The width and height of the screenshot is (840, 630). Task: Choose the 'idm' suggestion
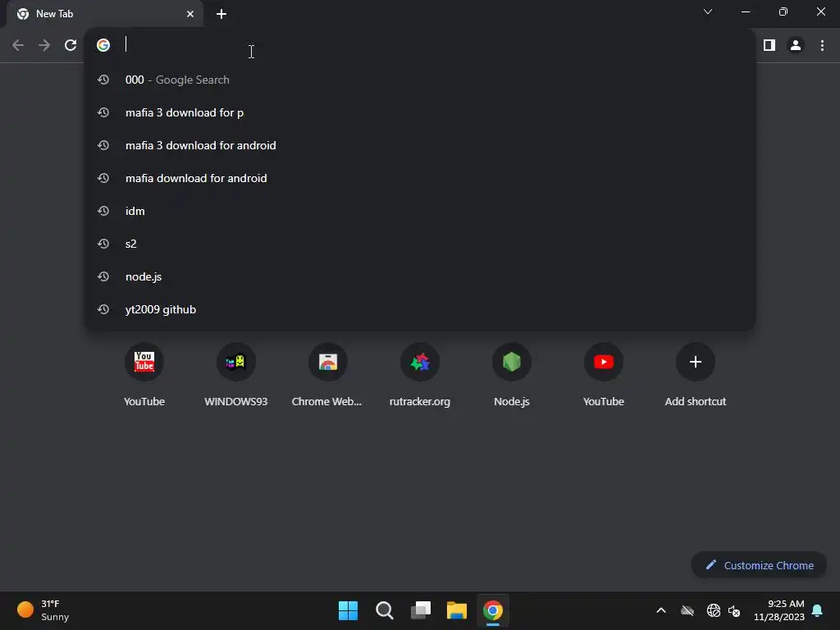coord(421,211)
